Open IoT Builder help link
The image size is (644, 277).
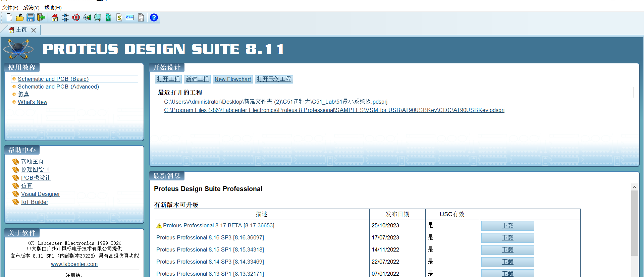point(35,202)
